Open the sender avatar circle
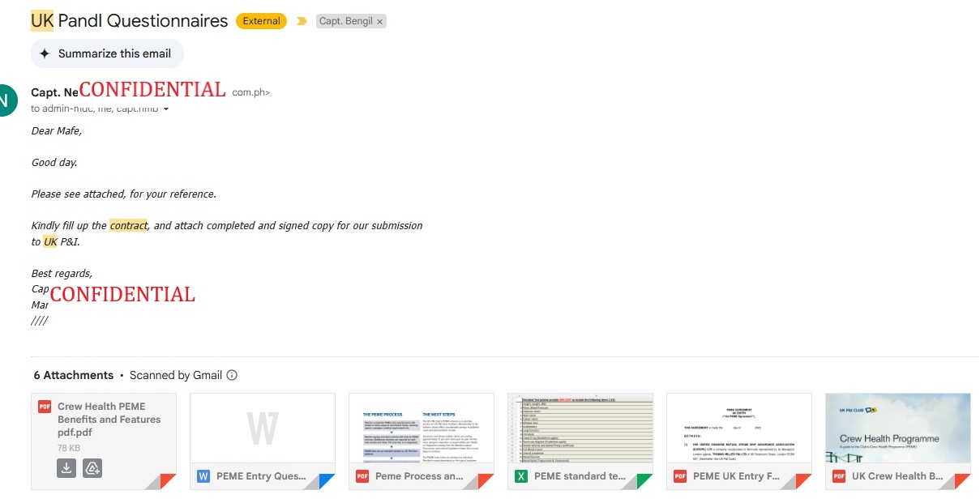 click(x=4, y=100)
